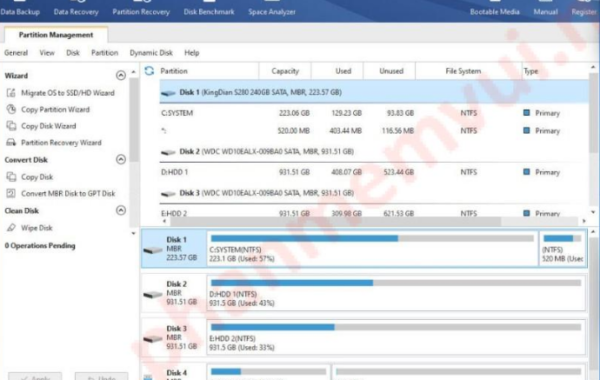Screen dimensions: 600x380
Task: Open Space Analyzer tool
Action: coord(272,12)
